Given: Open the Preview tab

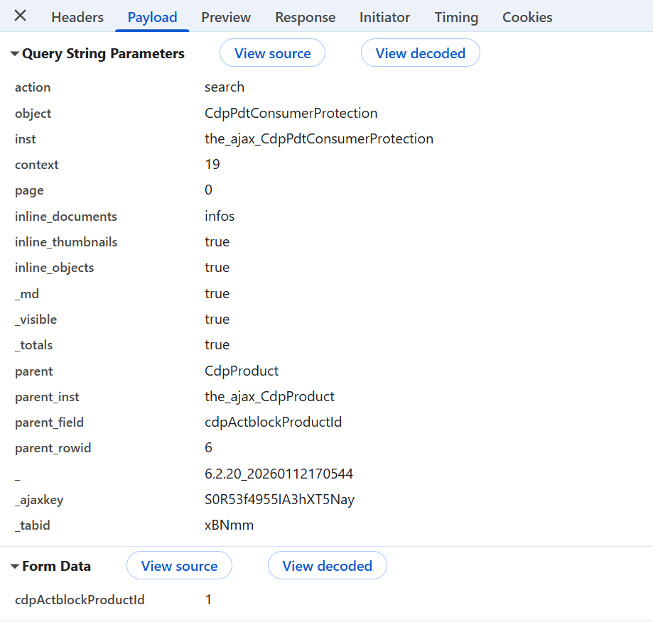Looking at the screenshot, I should coord(226,18).
